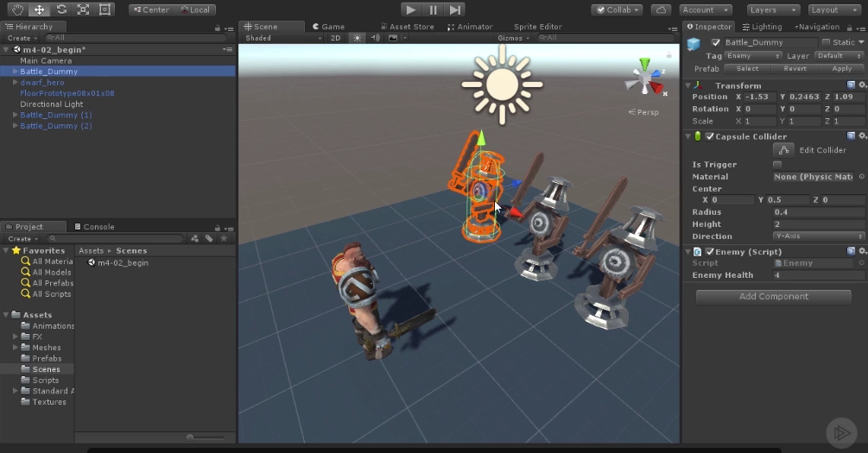Step one frame forward
This screenshot has height=453, width=868.
coord(455,9)
